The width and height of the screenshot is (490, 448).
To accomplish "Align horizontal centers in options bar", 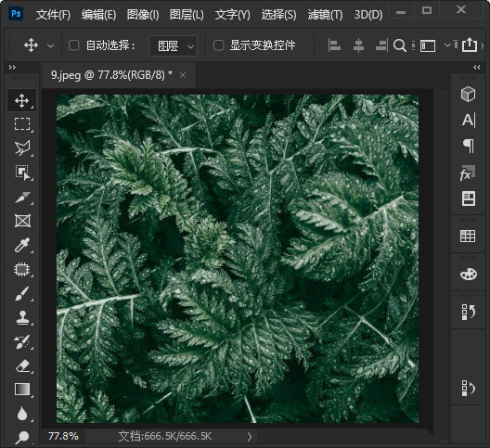I will pyautogui.click(x=358, y=45).
